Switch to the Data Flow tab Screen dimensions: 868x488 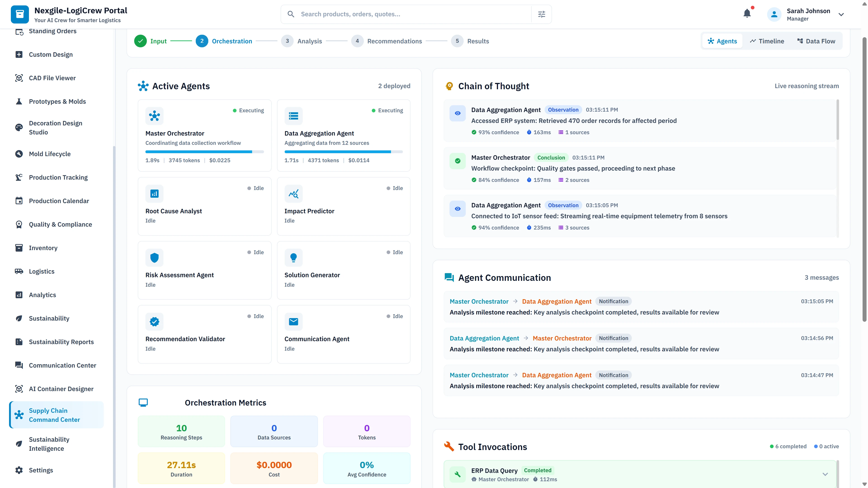tap(816, 41)
